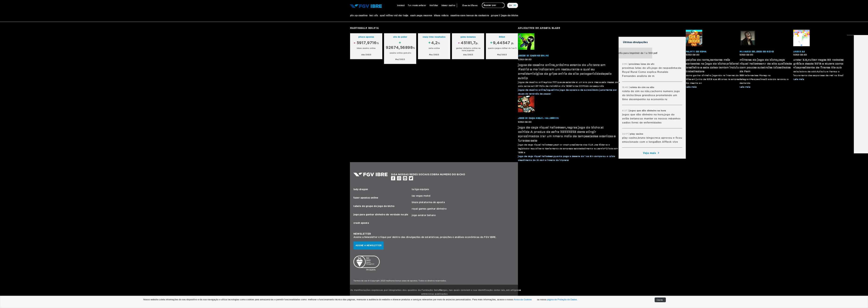Select the 'site de poker' indicator card
This screenshot has height=308, width=868.
pyautogui.click(x=400, y=49)
